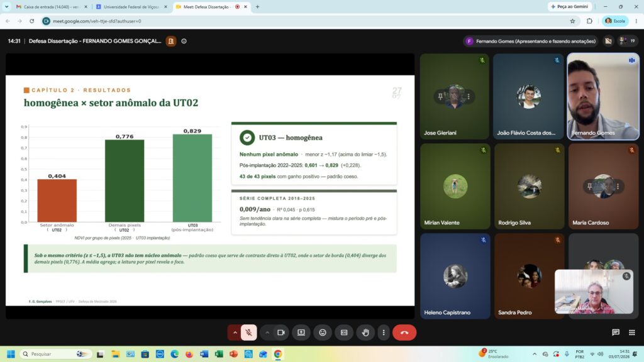Unmute the microphone in Meet controls
The image size is (644, 362).
click(248, 332)
